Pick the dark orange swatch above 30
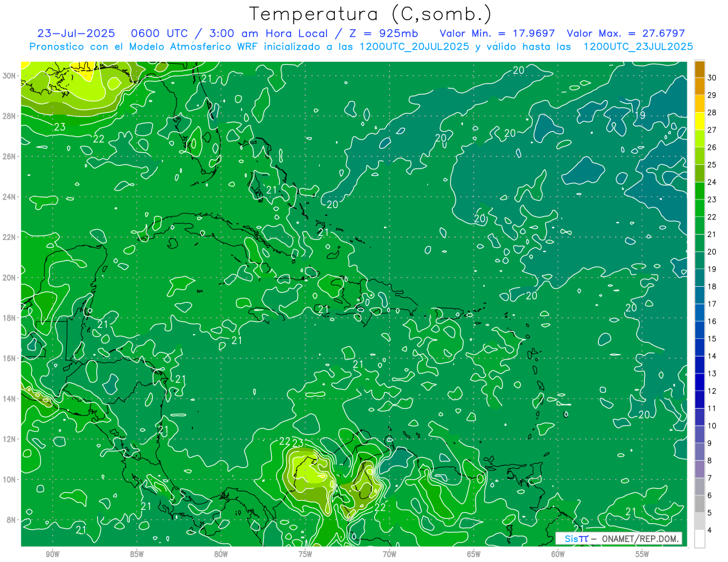The height and width of the screenshot is (562, 728). click(x=699, y=69)
